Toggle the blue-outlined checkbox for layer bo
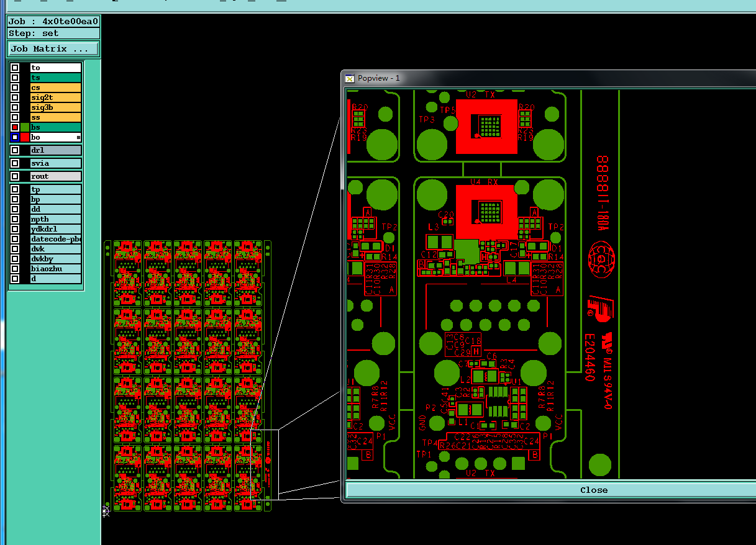 15,137
